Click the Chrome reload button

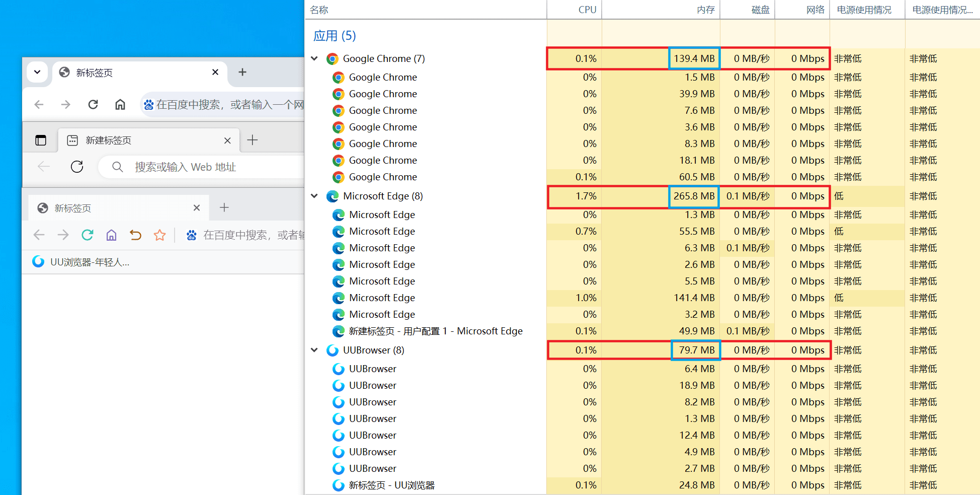(x=93, y=104)
